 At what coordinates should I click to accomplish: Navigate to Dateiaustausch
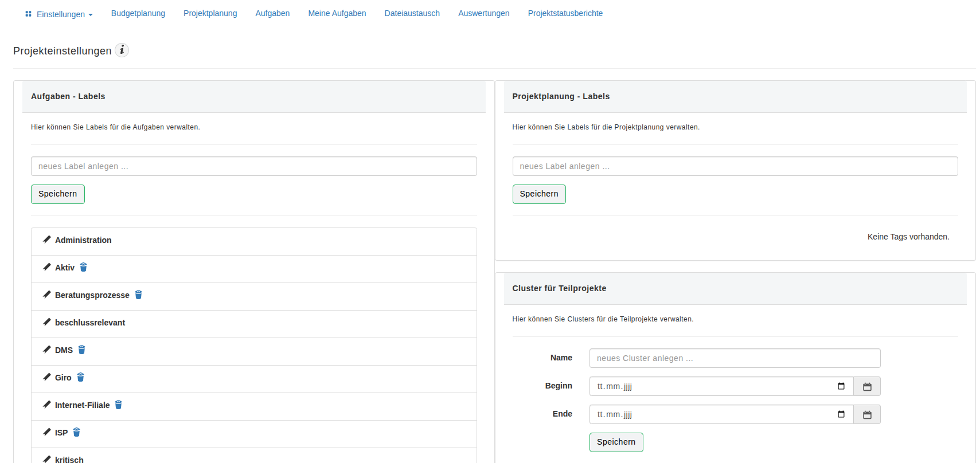412,13
